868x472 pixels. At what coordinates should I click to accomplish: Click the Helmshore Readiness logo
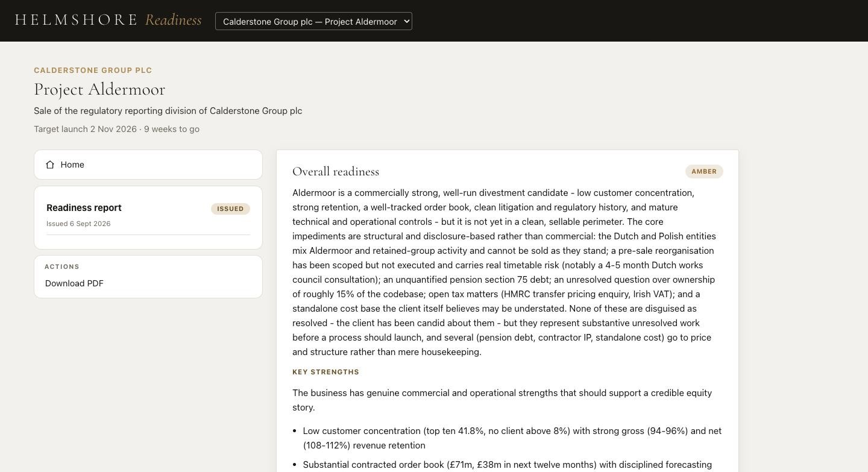108,20
